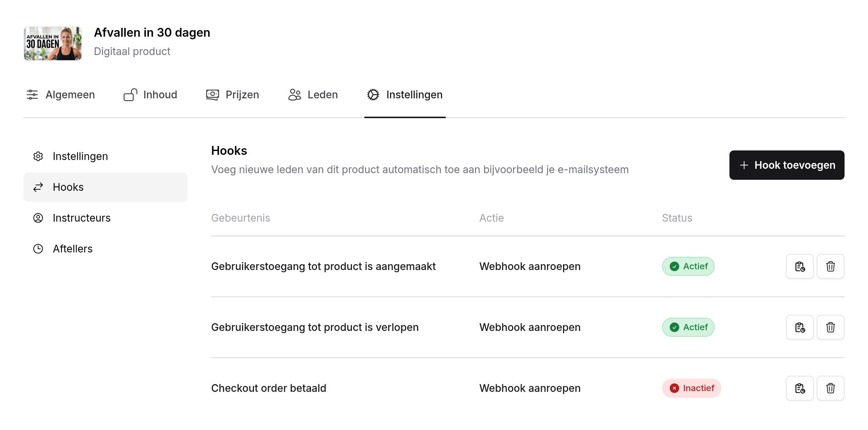The width and height of the screenshot is (868, 430).
Task: Click the Prijzen tab money icon
Action: (213, 95)
